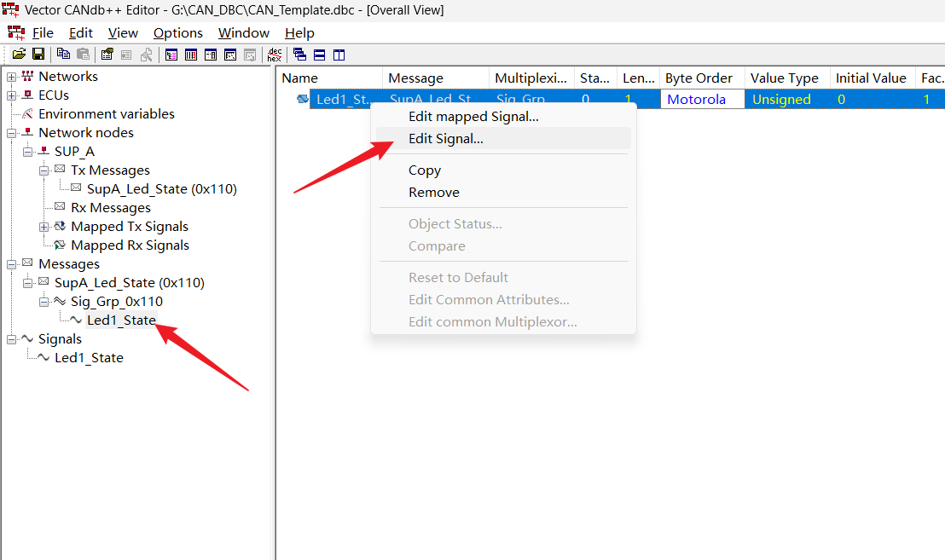Click the columns list view toolbar icon

point(191,55)
